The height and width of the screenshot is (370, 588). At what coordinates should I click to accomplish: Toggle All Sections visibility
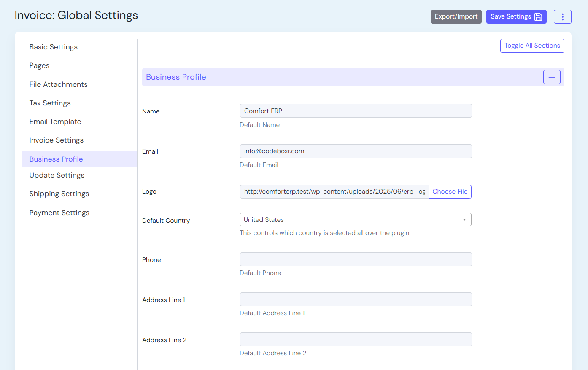532,46
